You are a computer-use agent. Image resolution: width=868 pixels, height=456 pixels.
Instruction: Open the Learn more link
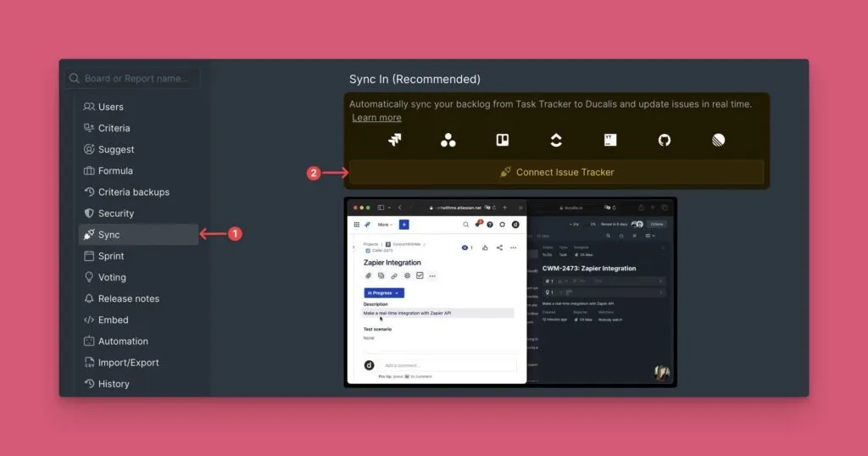[376, 118]
